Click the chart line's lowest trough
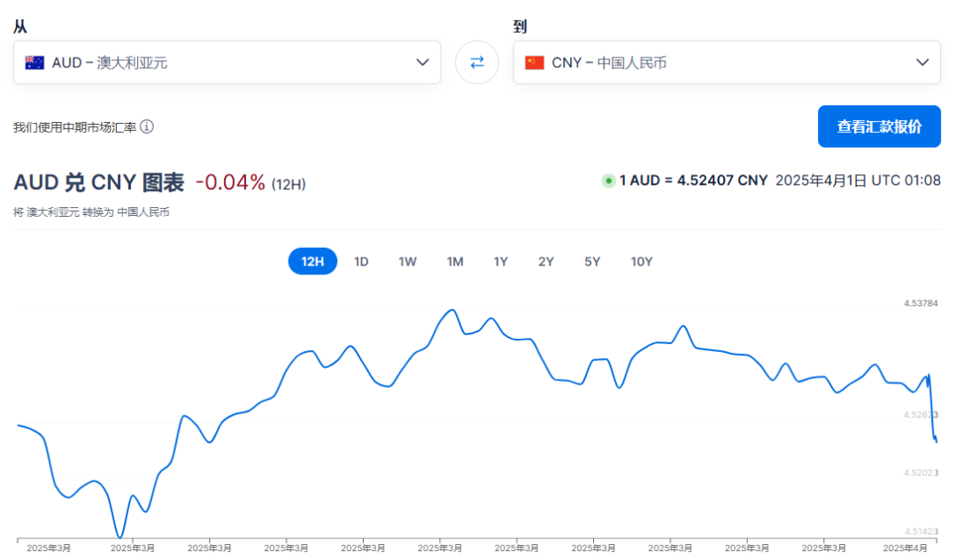Viewport: 956px width, 560px height. 120,536
